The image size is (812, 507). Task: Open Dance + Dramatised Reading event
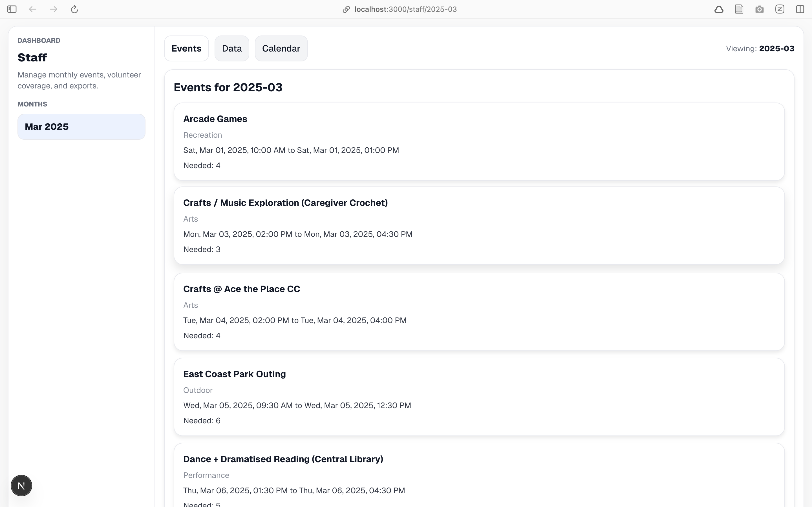pos(479,476)
